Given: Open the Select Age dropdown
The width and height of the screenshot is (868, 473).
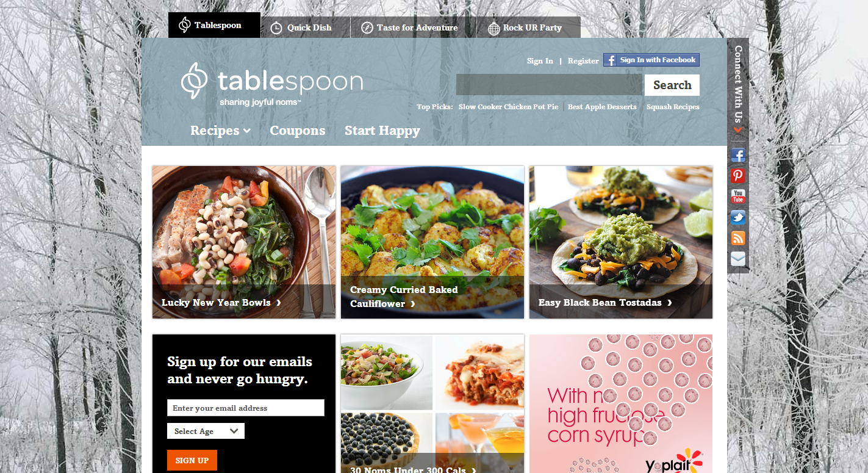Looking at the screenshot, I should point(206,431).
